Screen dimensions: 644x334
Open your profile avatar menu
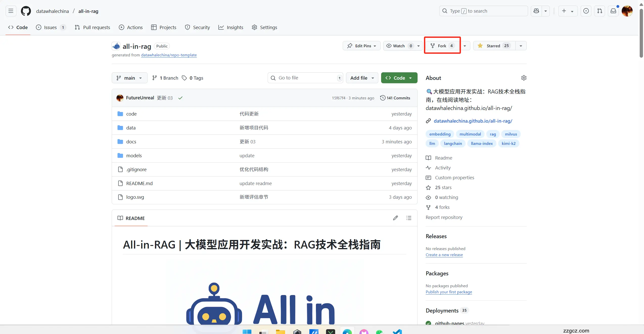[627, 11]
